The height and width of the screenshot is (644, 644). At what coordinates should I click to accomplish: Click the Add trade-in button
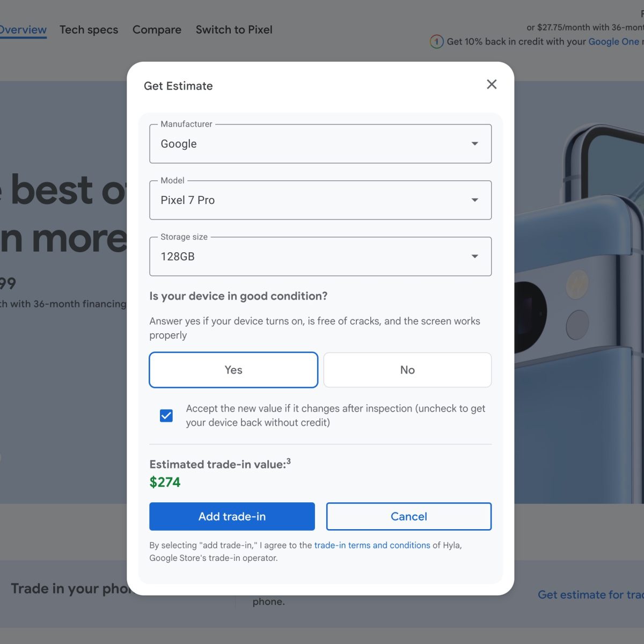pyautogui.click(x=232, y=516)
